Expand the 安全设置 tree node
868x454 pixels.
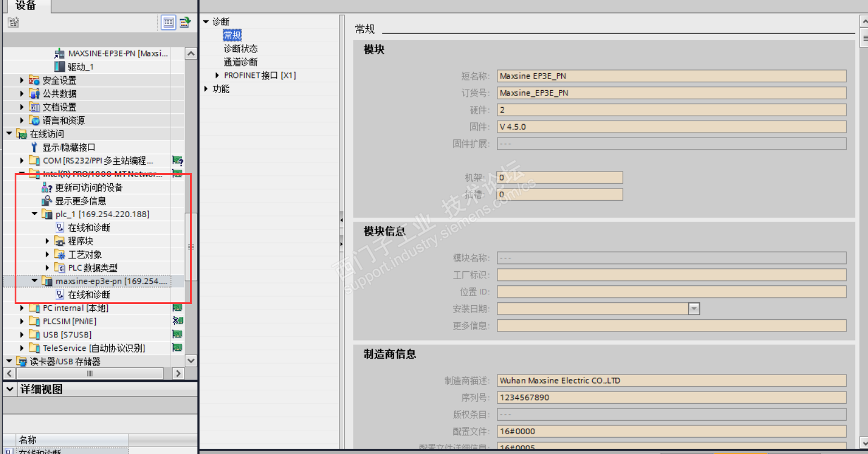point(22,80)
